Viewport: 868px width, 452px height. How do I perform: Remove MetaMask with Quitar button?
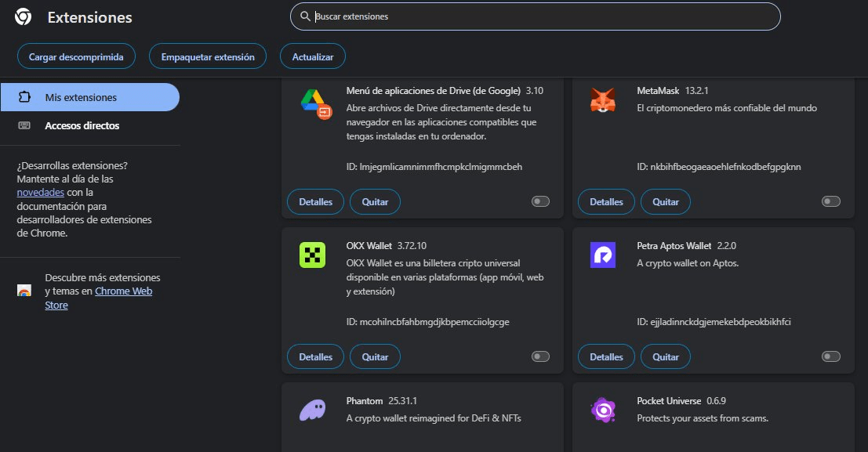666,202
